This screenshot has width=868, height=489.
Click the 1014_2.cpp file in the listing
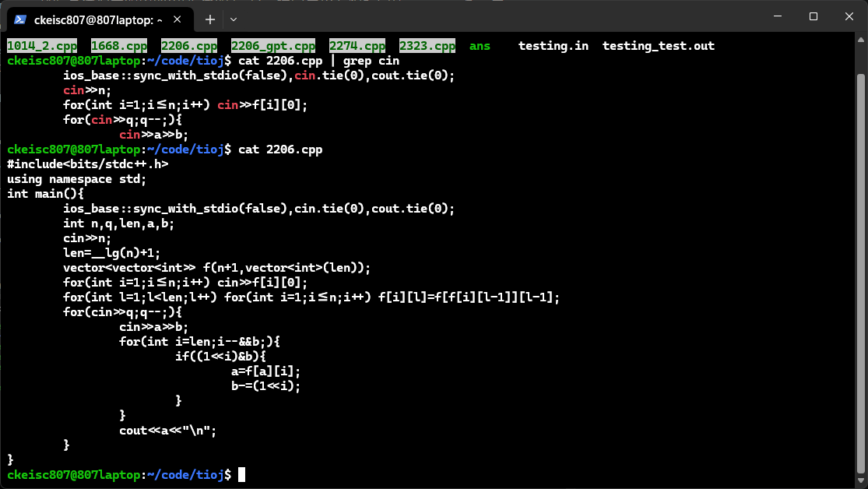[x=42, y=46]
